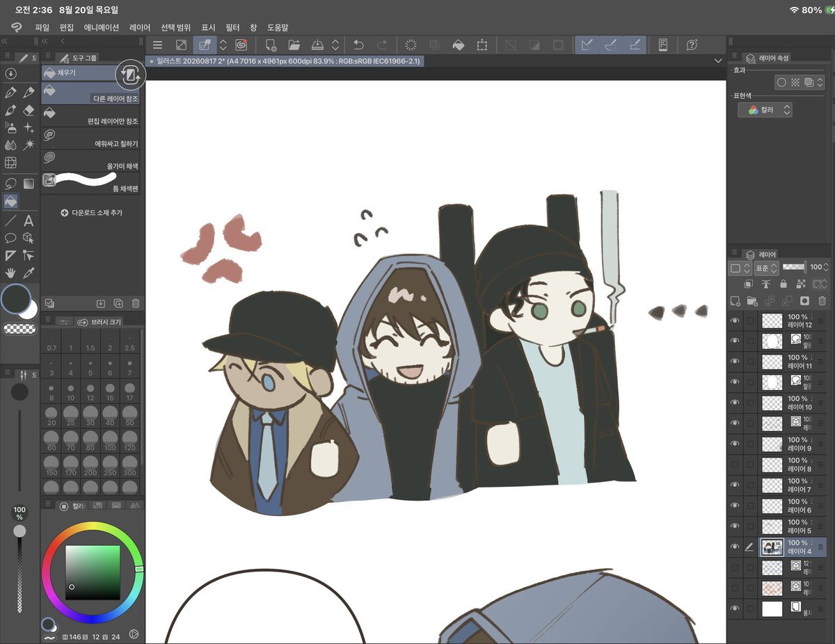Select the Hand move tool
835x644 pixels.
coord(10,273)
